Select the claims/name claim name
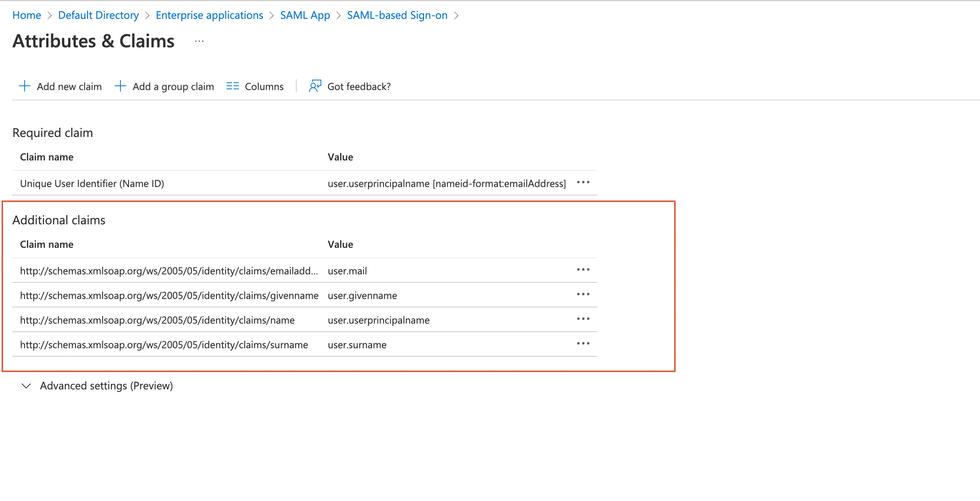Image resolution: width=980 pixels, height=501 pixels. coord(157,320)
